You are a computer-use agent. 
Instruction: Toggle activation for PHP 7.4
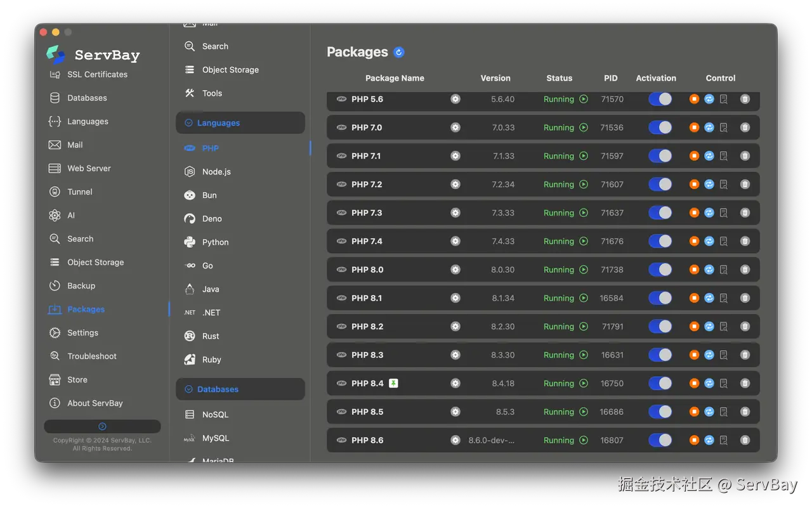(x=660, y=241)
